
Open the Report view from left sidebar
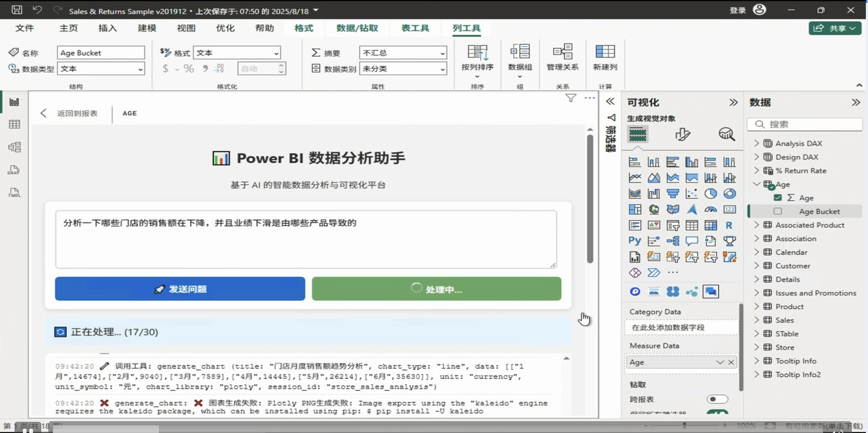tap(15, 102)
